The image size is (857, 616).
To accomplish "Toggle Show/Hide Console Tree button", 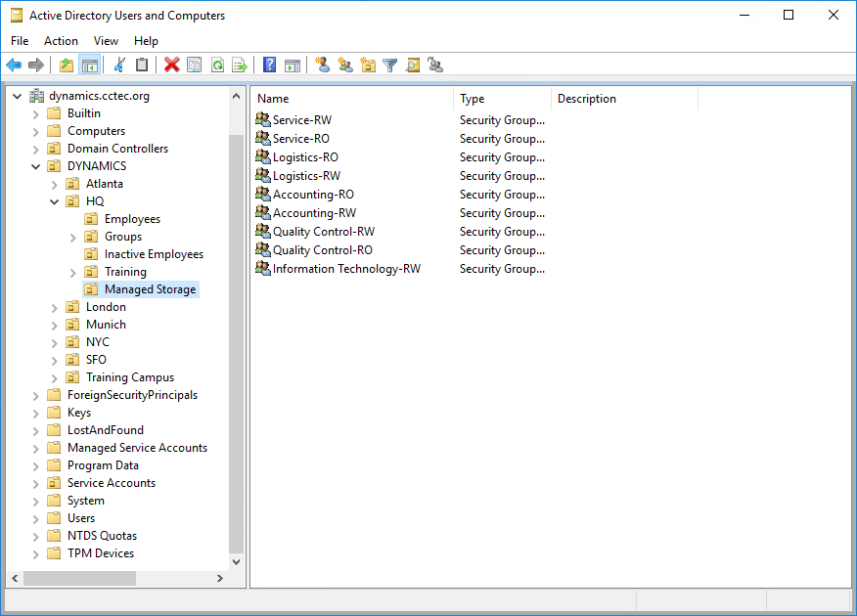I will pos(89,66).
